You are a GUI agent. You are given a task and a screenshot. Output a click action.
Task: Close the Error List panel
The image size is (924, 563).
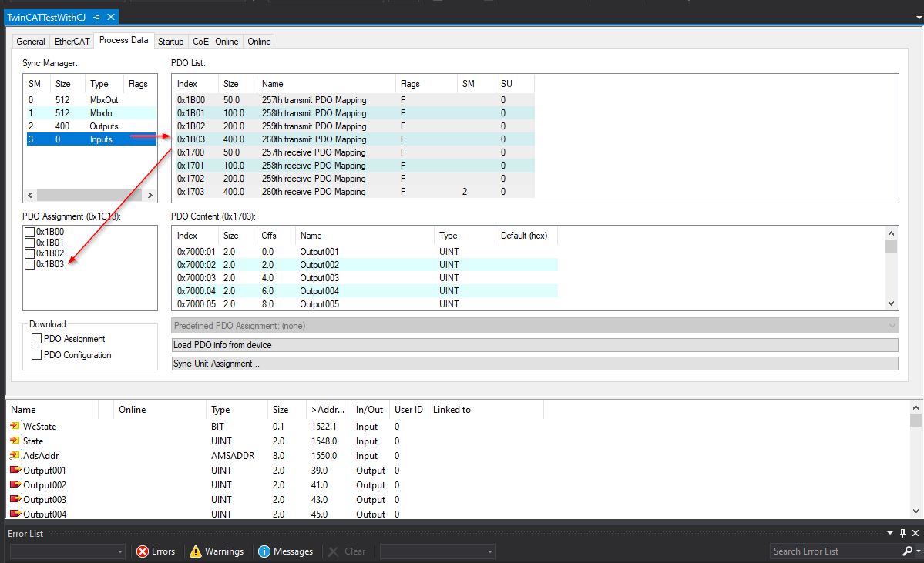[916, 533]
